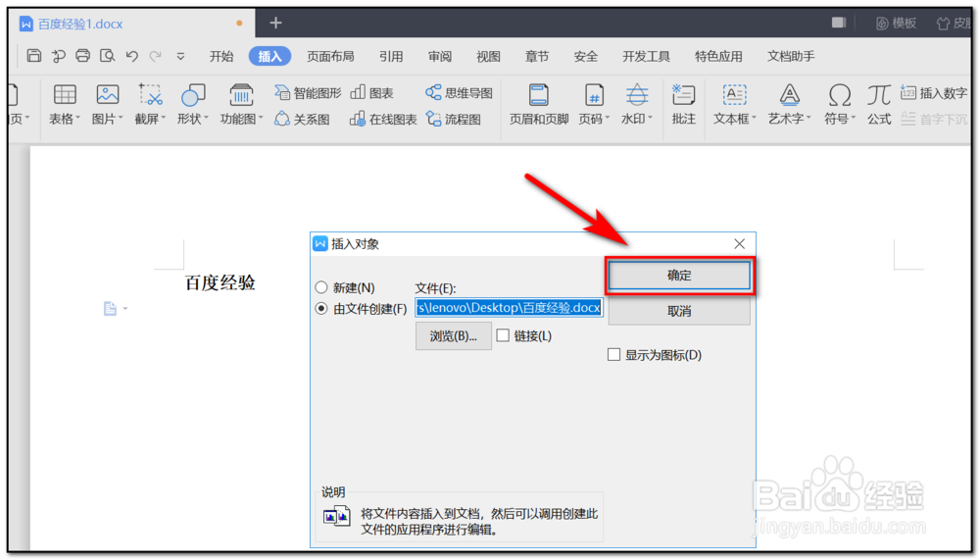Screen dimensions: 980x560
Task: Switch to the 引用 tab
Action: 391,56
